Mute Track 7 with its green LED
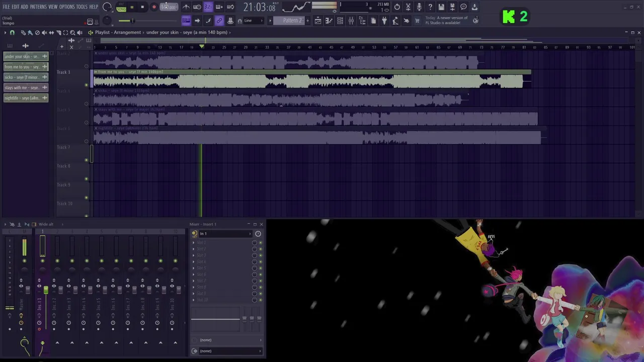Viewport: 644px width, 362px height. [x=87, y=160]
